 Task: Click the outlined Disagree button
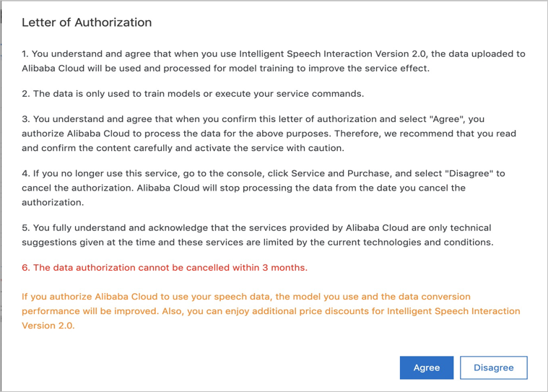pyautogui.click(x=493, y=367)
